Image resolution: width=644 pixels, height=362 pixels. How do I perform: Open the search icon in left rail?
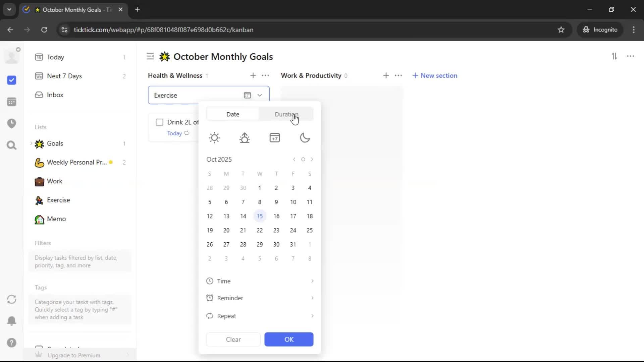pos(12,145)
